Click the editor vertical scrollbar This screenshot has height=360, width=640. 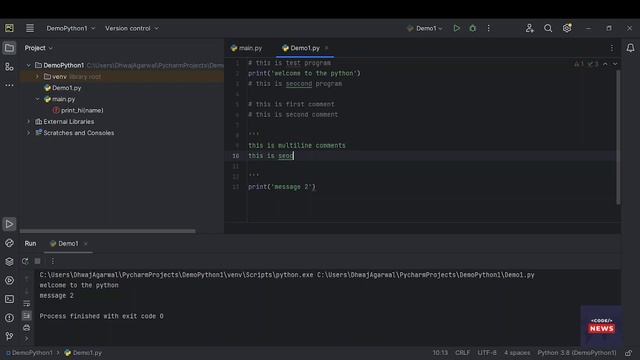click(x=618, y=137)
